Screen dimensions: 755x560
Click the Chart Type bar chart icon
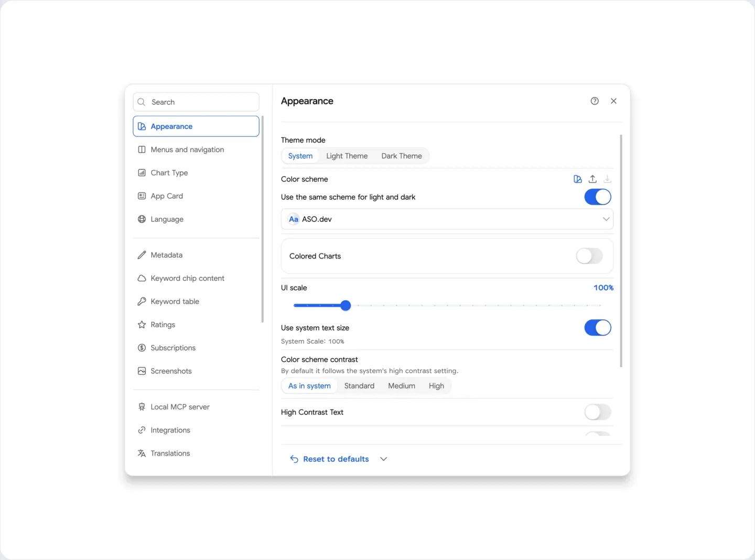(142, 173)
